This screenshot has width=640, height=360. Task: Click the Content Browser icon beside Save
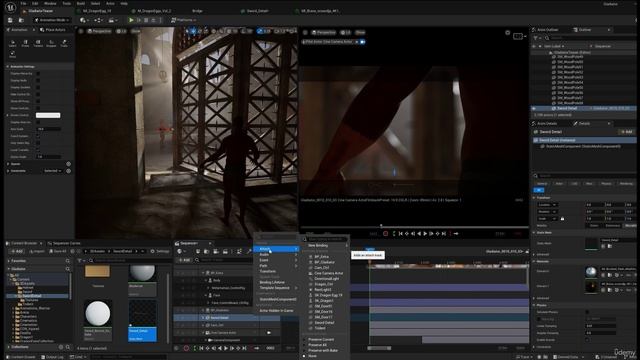(x=21, y=20)
